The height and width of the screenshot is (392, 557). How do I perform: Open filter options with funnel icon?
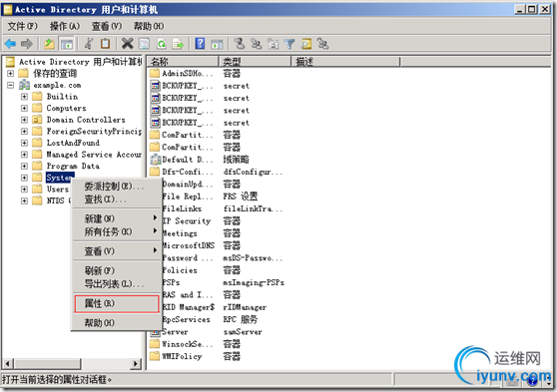tap(289, 44)
